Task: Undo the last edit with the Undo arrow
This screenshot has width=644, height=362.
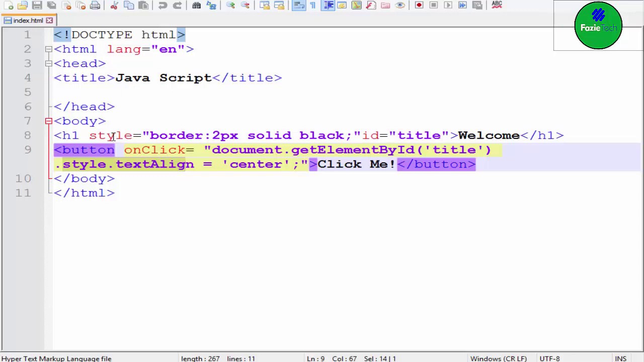Action: [x=163, y=5]
